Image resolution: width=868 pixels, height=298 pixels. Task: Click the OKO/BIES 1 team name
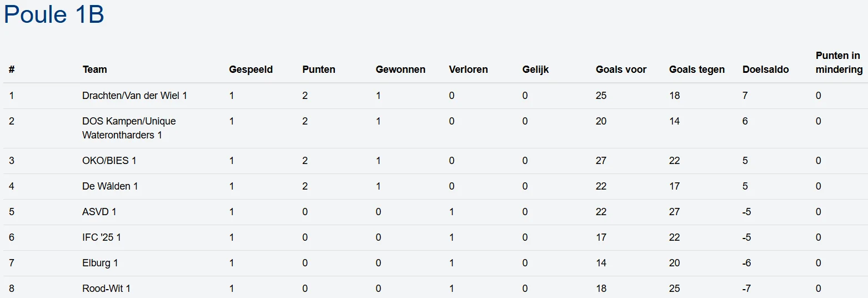(x=109, y=161)
